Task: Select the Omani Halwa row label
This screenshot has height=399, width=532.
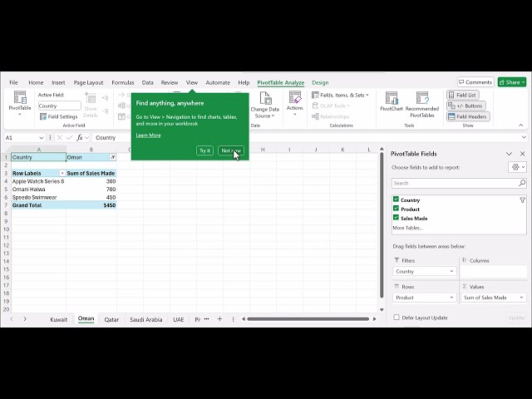Action: click(x=39, y=190)
